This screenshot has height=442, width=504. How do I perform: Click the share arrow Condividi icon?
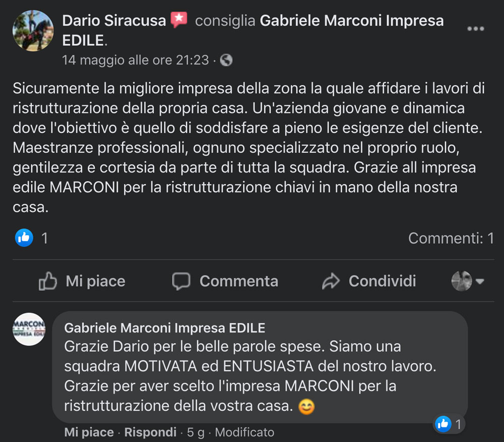point(331,281)
